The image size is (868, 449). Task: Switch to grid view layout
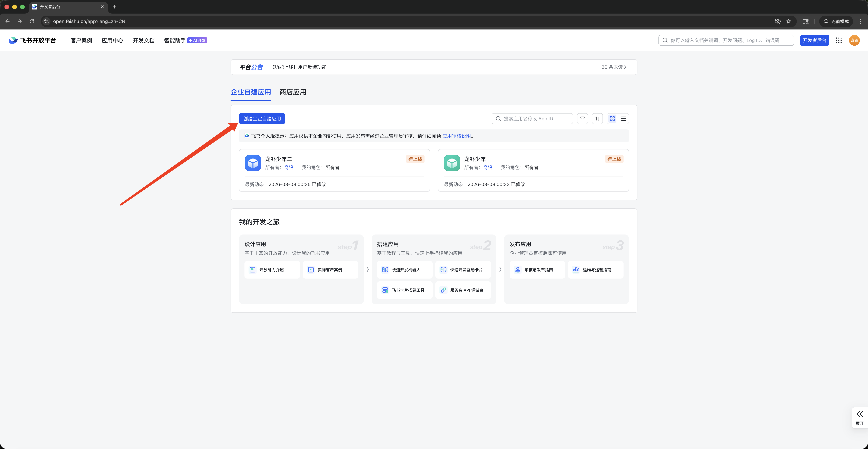[612, 119]
